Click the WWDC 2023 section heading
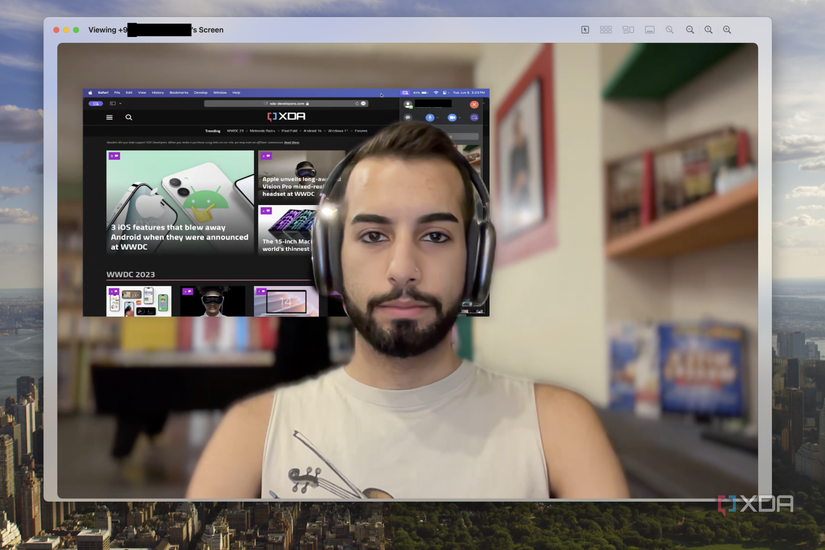This screenshot has height=550, width=825. pos(130,274)
